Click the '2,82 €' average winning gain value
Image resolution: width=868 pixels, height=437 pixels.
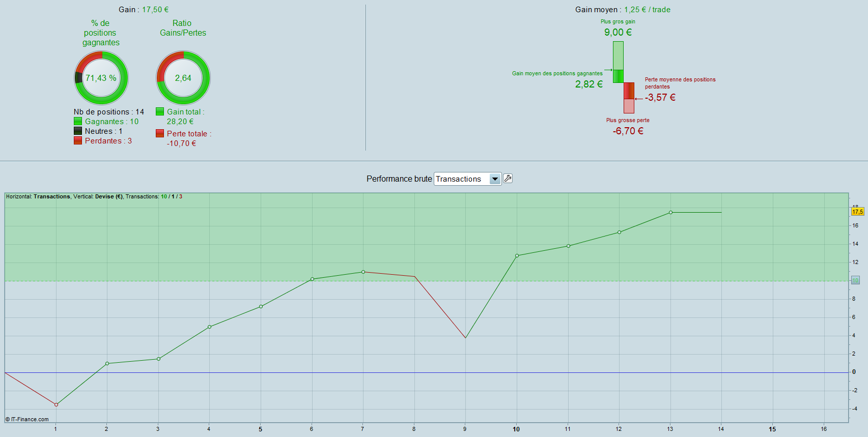589,84
